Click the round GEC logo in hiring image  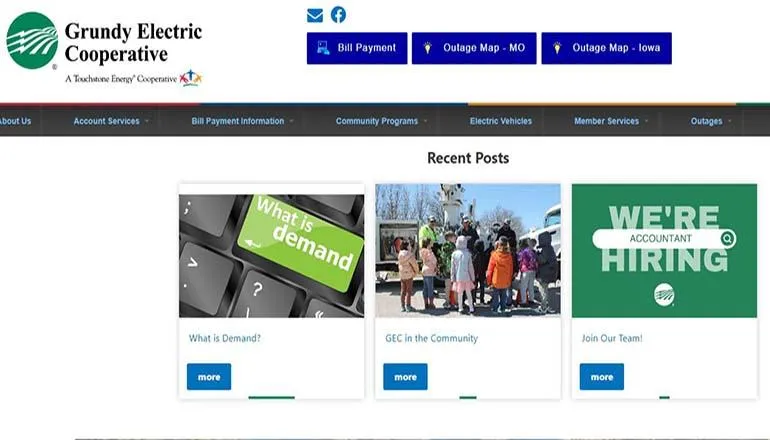click(x=664, y=295)
